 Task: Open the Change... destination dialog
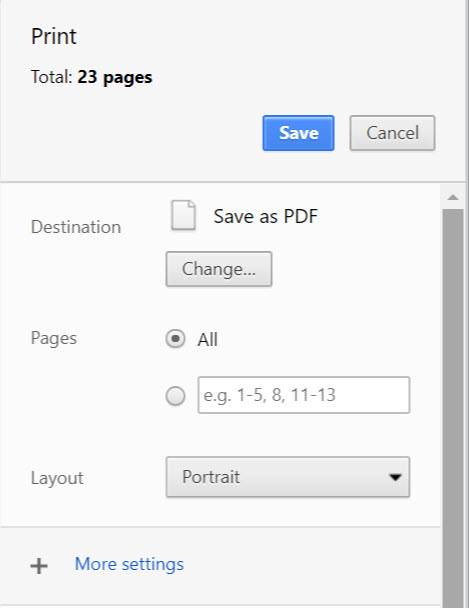coord(219,269)
